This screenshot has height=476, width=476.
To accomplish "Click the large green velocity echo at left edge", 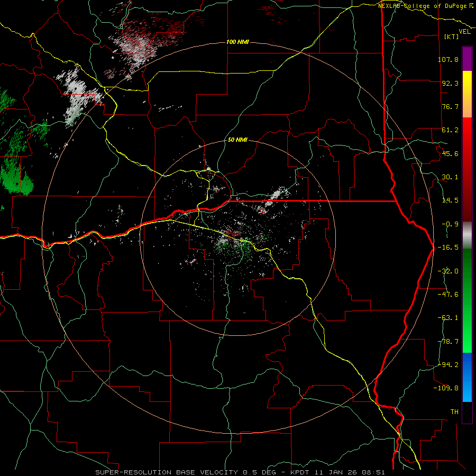I will coord(17,179).
